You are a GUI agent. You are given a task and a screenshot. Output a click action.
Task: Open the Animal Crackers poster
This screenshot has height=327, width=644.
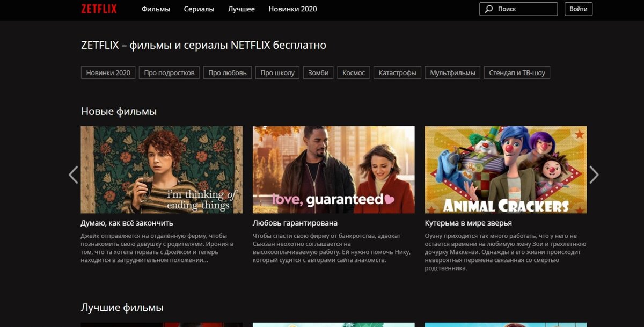pyautogui.click(x=506, y=170)
